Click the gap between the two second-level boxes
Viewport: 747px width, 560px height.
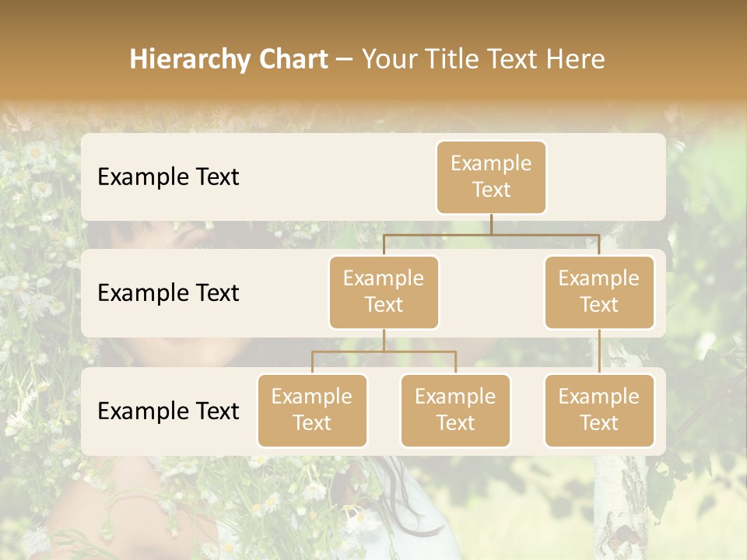491,293
